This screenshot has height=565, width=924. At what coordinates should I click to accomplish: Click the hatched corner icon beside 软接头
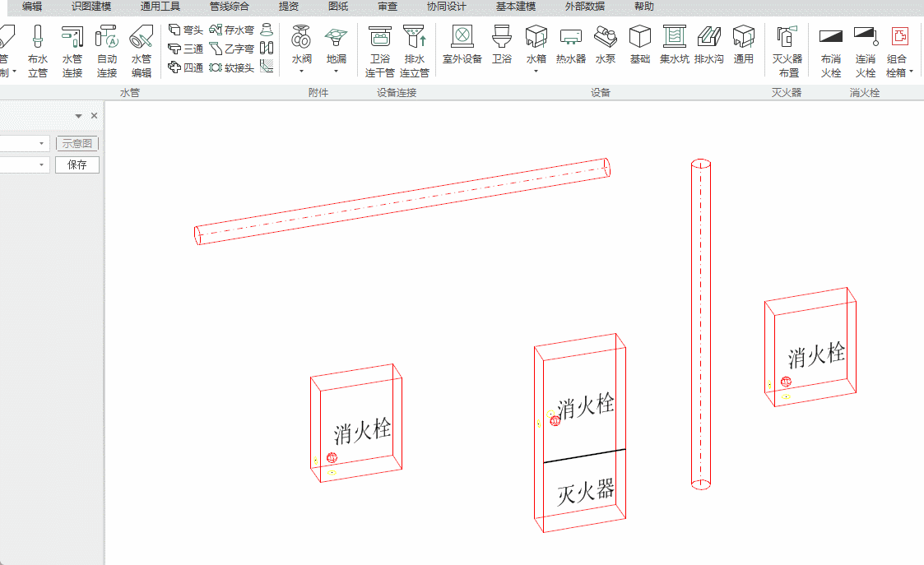267,67
